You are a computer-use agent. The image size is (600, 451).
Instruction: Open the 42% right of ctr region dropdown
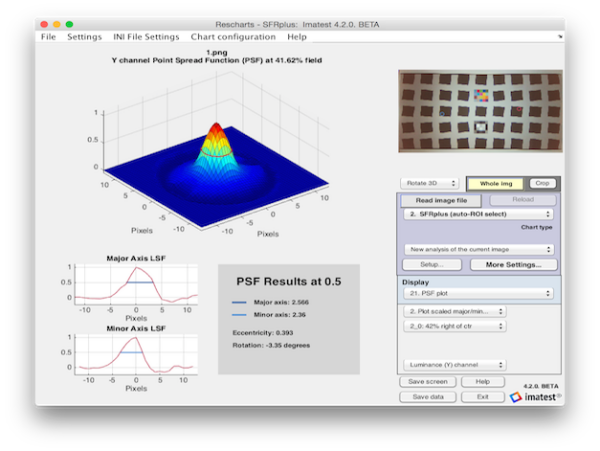tap(455, 326)
